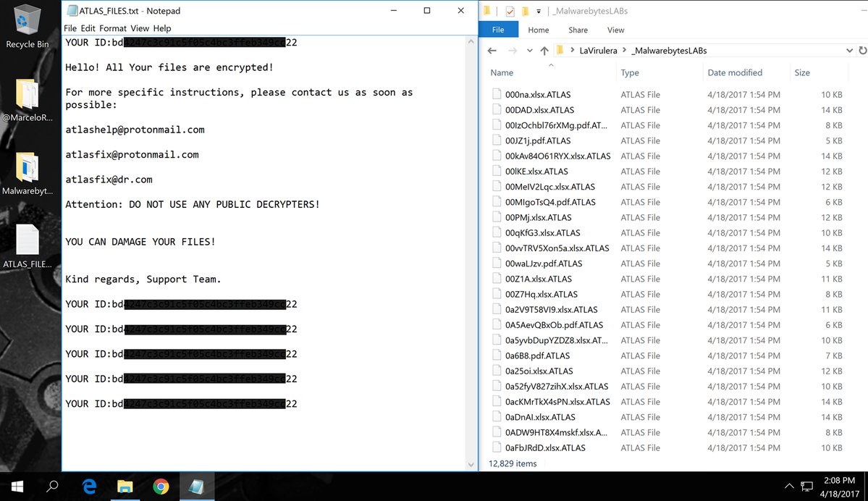Open the recent locations chevron dropdown
The width and height of the screenshot is (868, 501).
[x=529, y=50]
